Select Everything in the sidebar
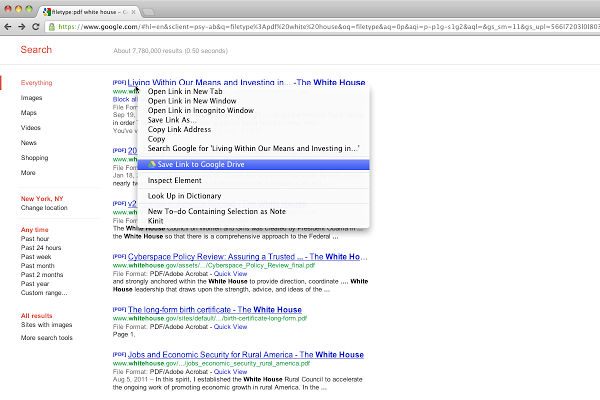600x400 pixels. (36, 83)
